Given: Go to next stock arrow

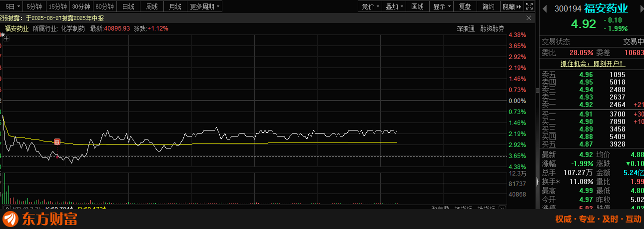Looking at the screenshot, I should click(x=641, y=8).
